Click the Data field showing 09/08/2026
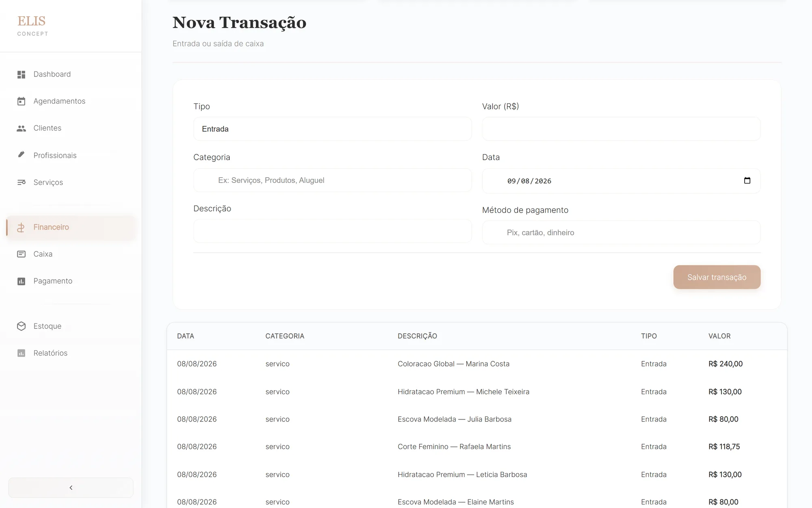Image resolution: width=812 pixels, height=508 pixels. click(x=621, y=181)
